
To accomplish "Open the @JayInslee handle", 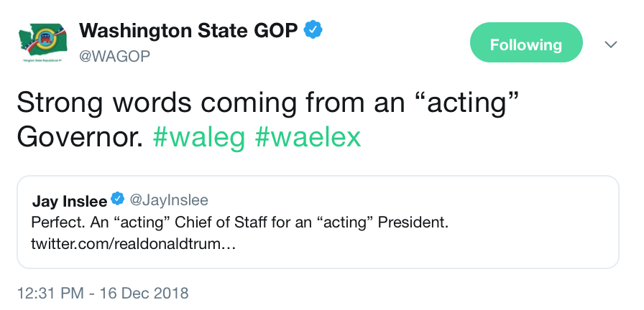I will coord(169,199).
